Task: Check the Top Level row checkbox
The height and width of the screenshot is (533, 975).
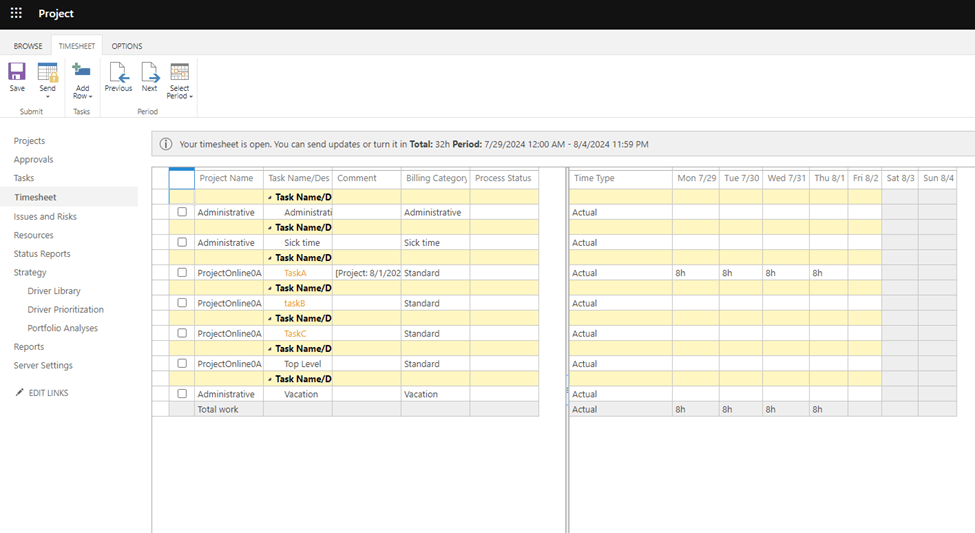Action: pos(182,363)
